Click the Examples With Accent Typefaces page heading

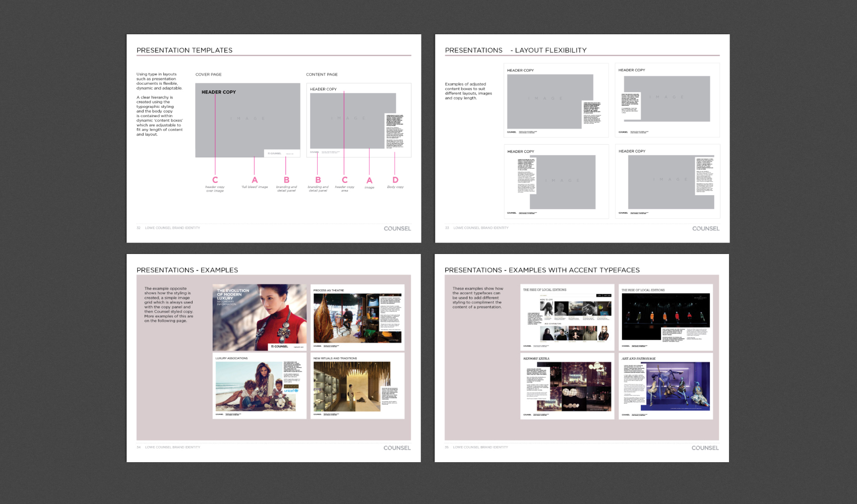pos(542,270)
